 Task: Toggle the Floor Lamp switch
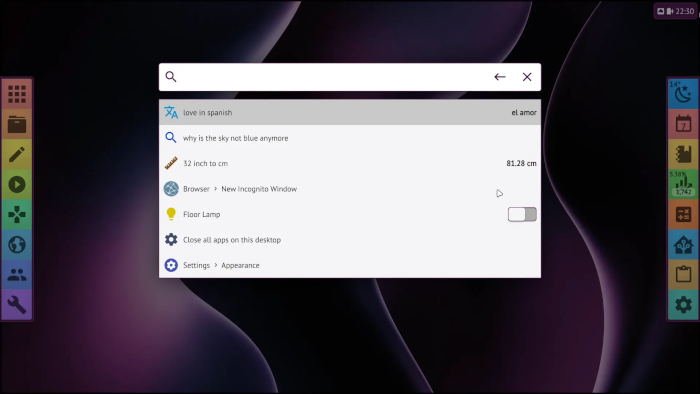pos(522,214)
